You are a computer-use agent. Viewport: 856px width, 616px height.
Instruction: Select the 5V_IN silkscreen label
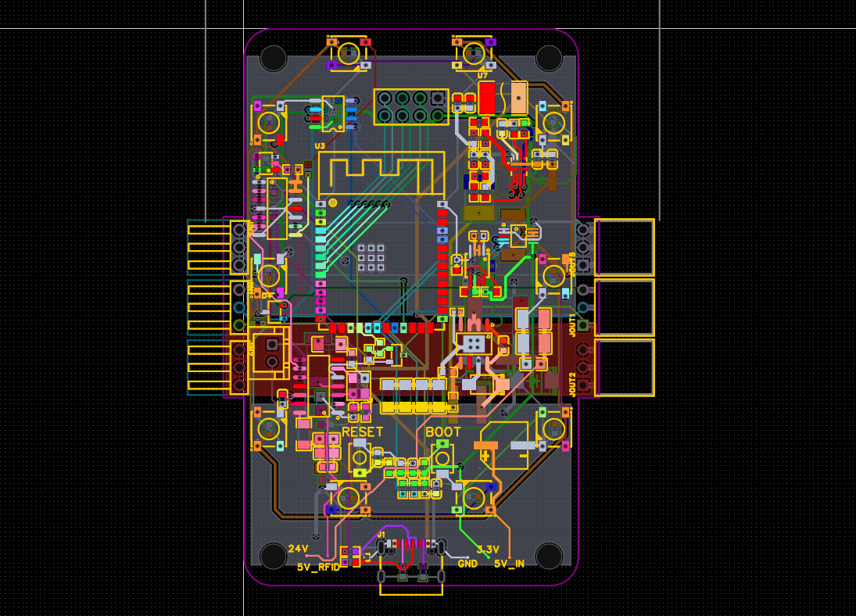pos(510,564)
